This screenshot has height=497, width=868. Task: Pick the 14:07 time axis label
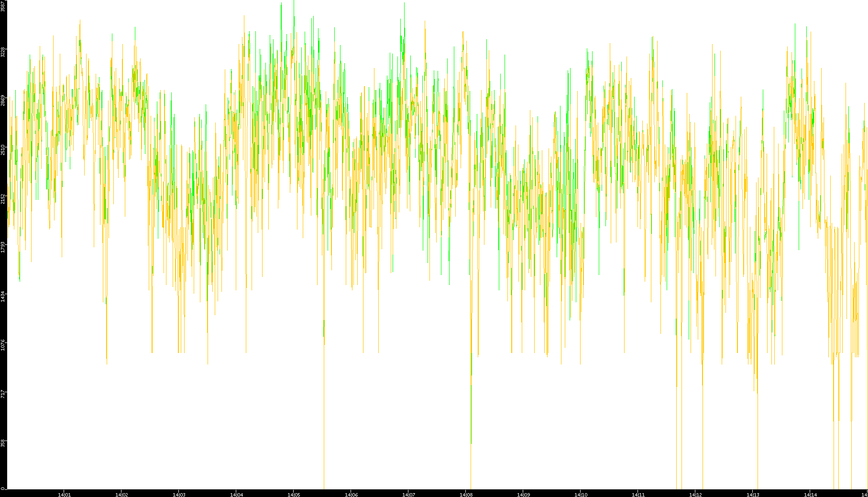click(408, 495)
